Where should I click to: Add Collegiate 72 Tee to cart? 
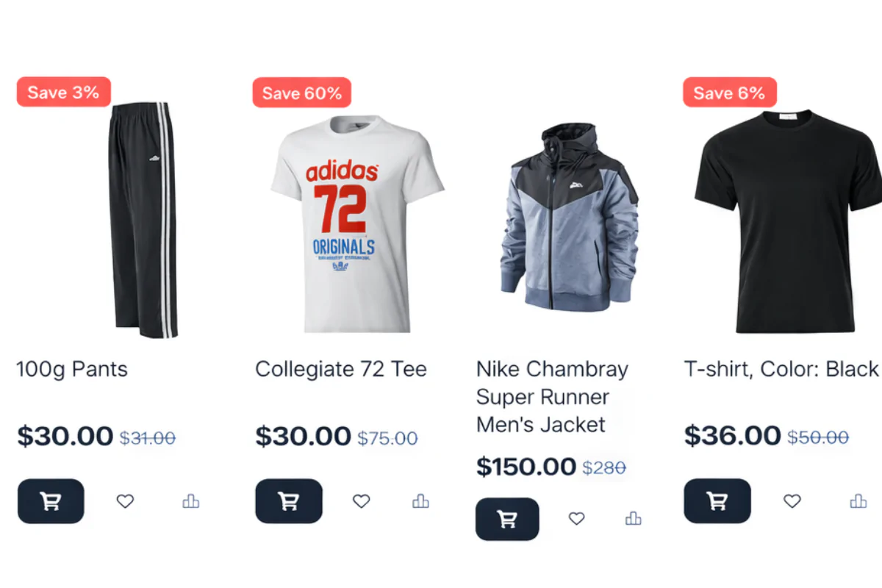click(x=289, y=501)
